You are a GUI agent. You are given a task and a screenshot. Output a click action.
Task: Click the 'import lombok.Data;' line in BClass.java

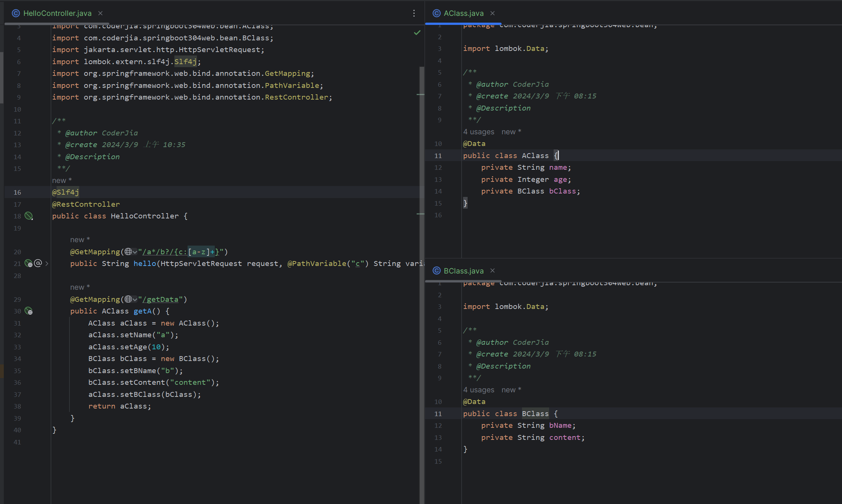506,306
